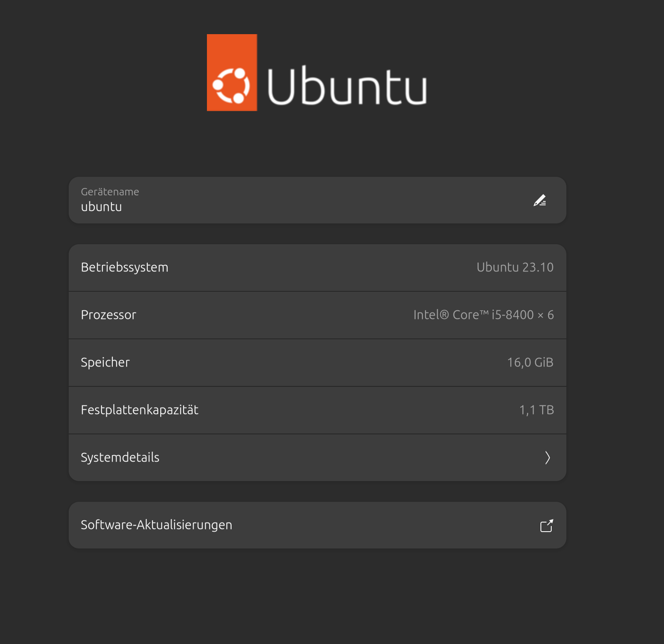Select the Festplattenkapazität label
The height and width of the screenshot is (644, 664).
[x=140, y=410]
